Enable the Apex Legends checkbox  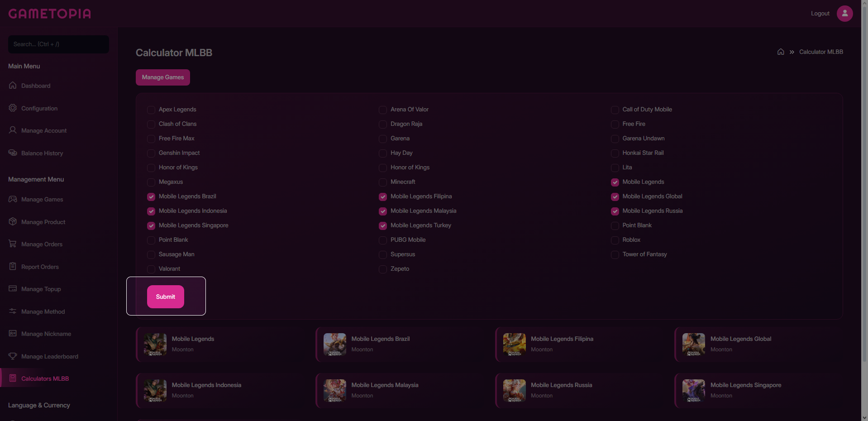pos(151,110)
